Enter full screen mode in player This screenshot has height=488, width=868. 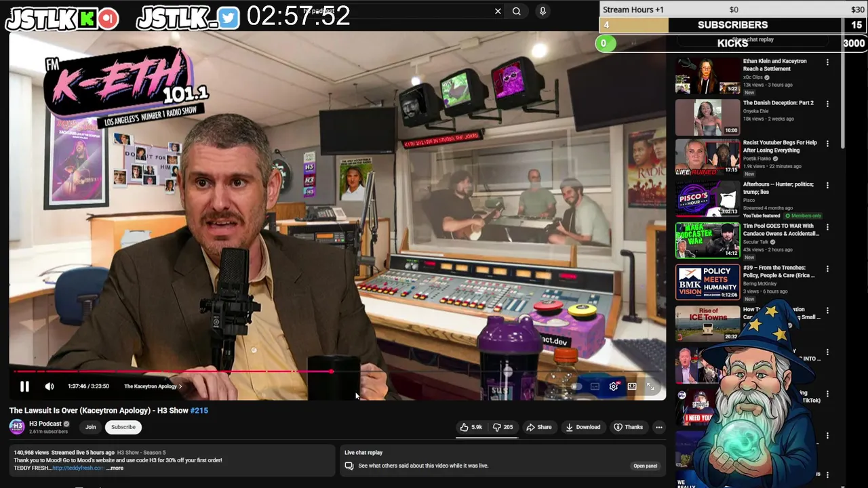[x=651, y=386]
